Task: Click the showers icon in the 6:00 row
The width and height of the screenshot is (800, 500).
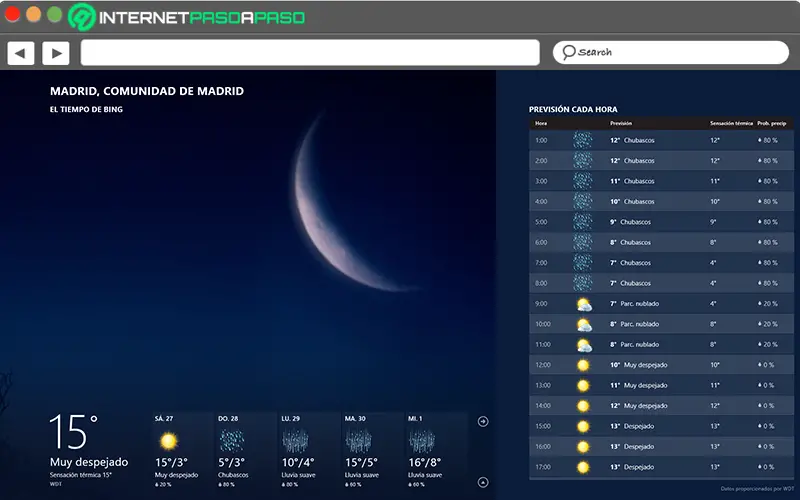Action: (x=583, y=242)
